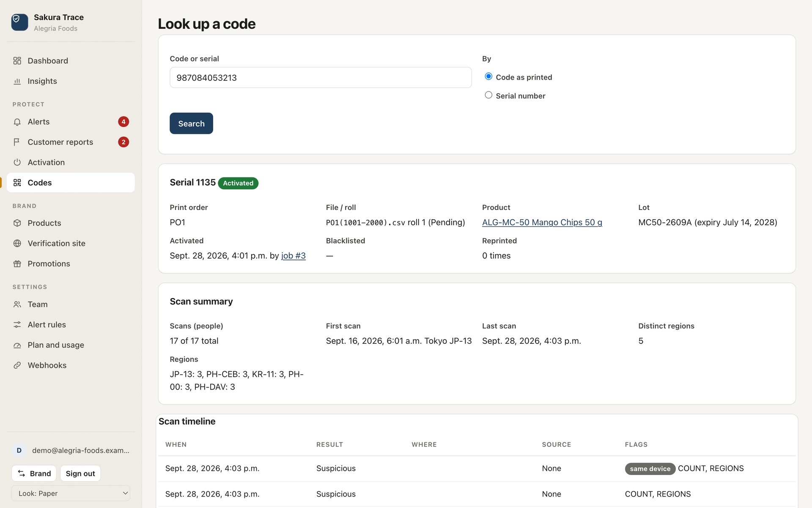
Task: Click the Search button
Action: point(191,124)
